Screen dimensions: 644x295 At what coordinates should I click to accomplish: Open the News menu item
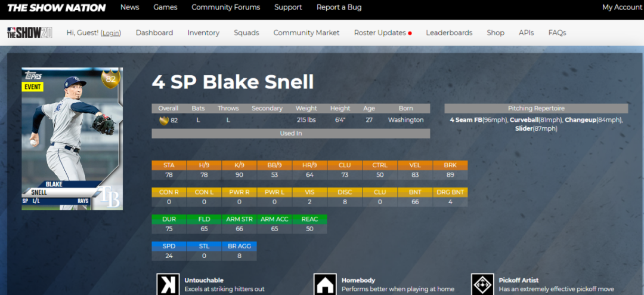click(129, 7)
